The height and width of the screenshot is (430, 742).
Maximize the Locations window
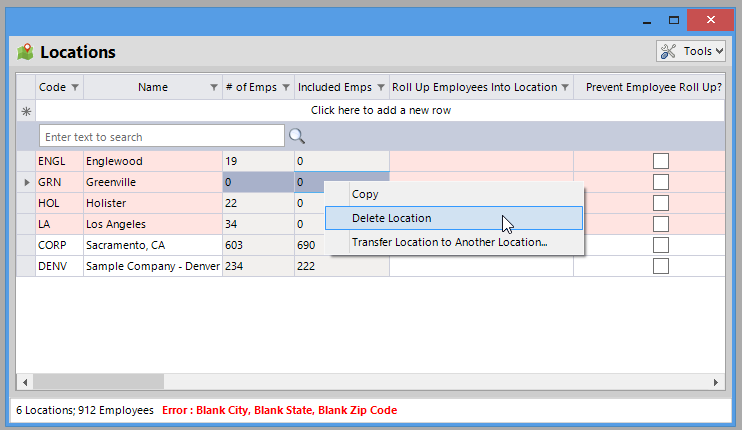[x=674, y=20]
